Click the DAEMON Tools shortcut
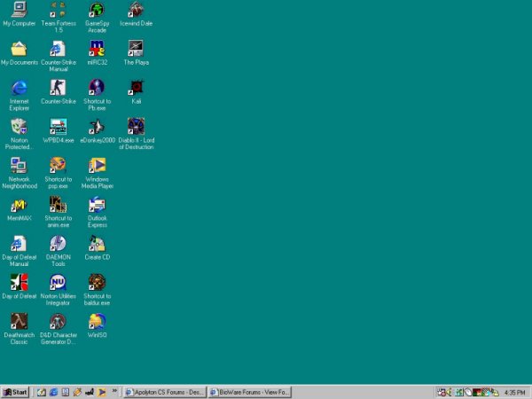The height and width of the screenshot is (399, 532). pos(58,244)
